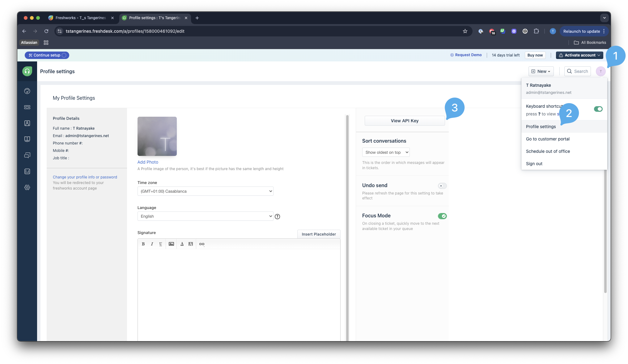The height and width of the screenshot is (364, 628).
Task: Choose Schedule out of office menu item
Action: tap(548, 151)
